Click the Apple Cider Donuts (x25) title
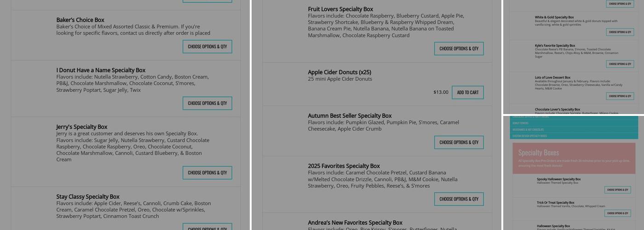644x230 pixels. point(339,72)
